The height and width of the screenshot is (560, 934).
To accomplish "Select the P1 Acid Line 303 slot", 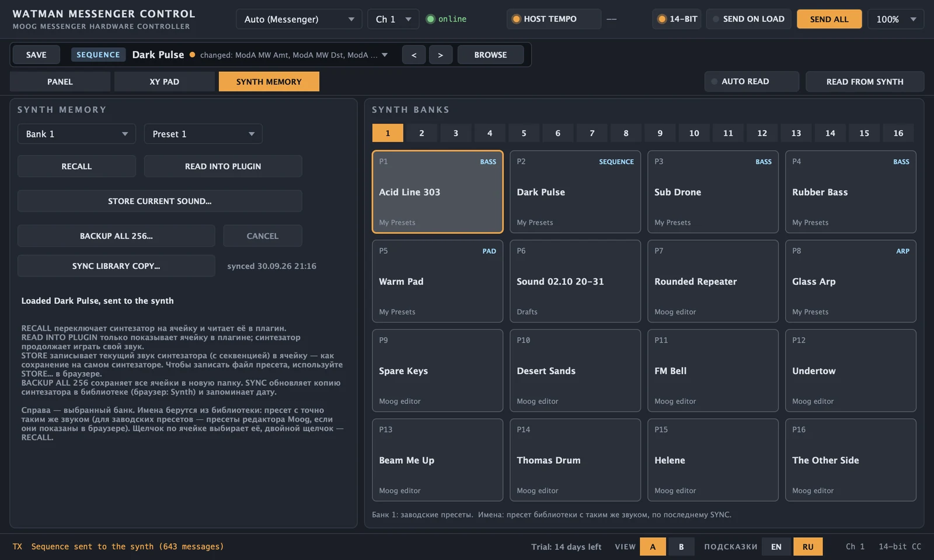I will [x=438, y=192].
